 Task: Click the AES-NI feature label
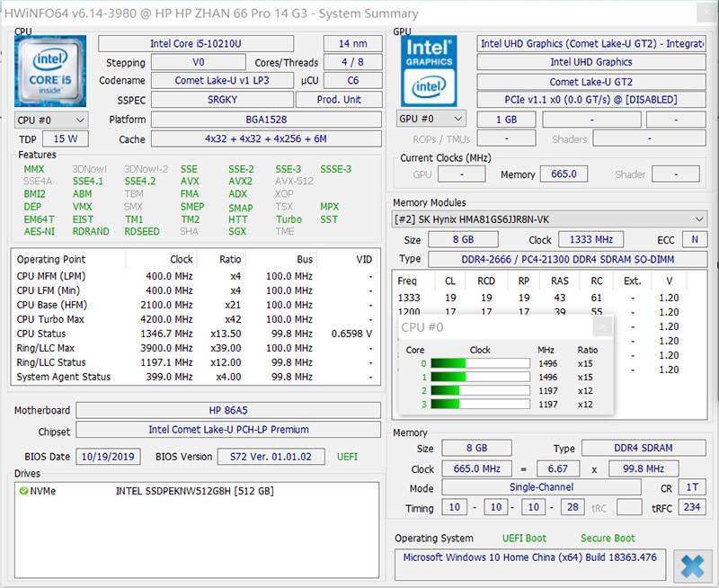[x=39, y=232]
